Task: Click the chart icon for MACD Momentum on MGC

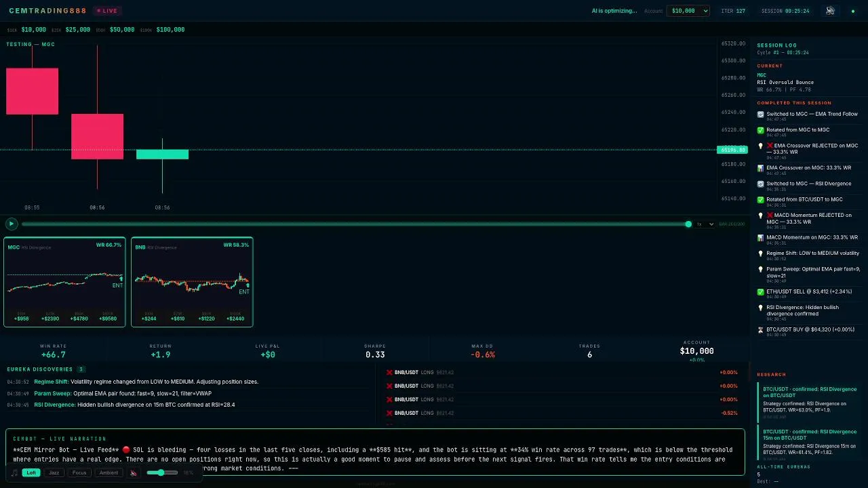Action: coord(760,238)
